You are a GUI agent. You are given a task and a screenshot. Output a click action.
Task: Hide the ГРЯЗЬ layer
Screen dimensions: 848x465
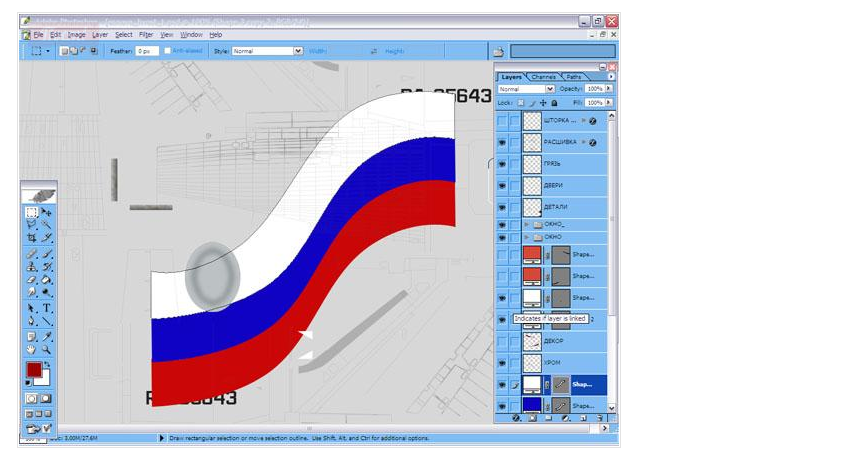[502, 164]
